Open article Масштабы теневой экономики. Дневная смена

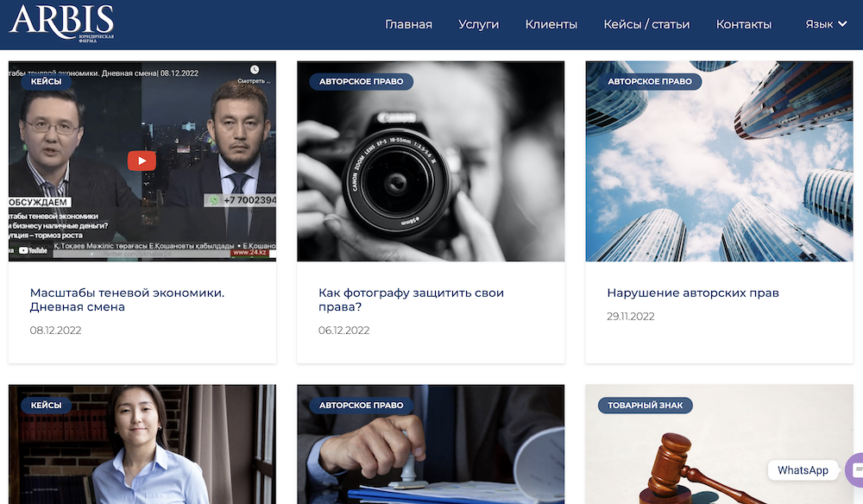pos(127,299)
